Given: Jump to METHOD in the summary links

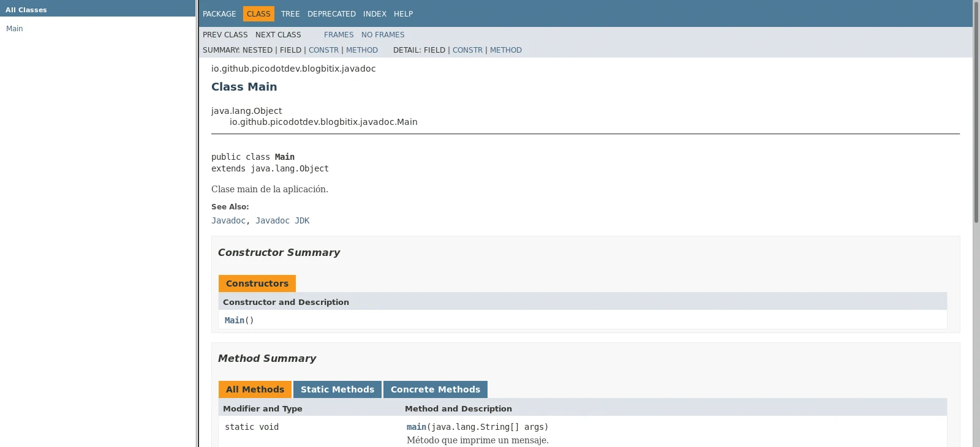Looking at the screenshot, I should tap(362, 50).
